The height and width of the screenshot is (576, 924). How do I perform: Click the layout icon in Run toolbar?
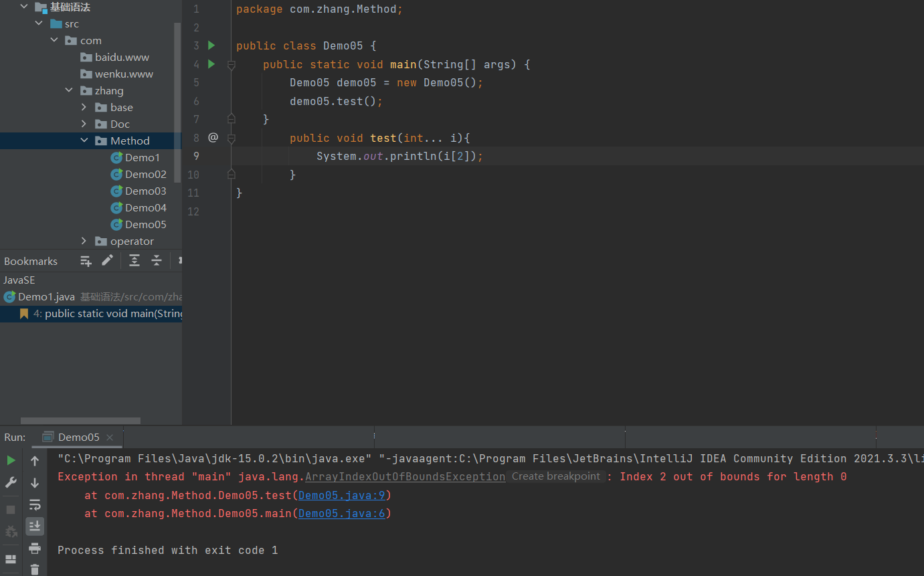click(11, 559)
